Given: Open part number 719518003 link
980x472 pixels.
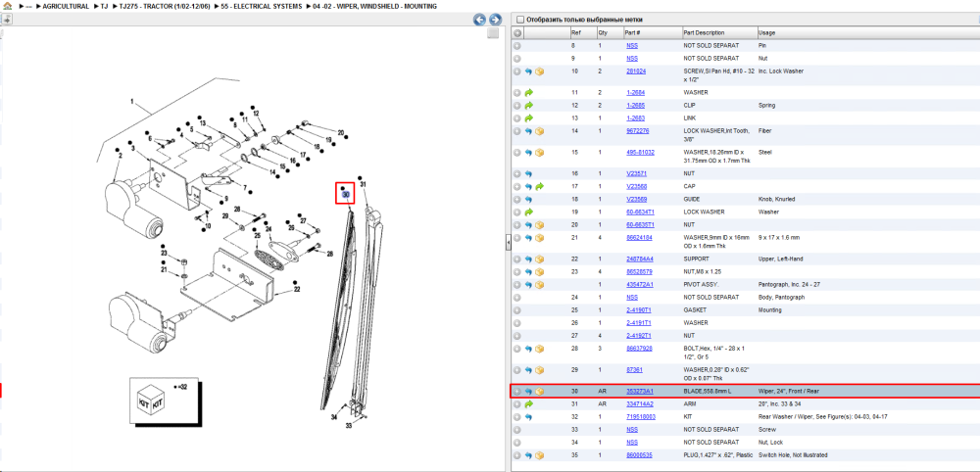Looking at the screenshot, I should click(641, 416).
